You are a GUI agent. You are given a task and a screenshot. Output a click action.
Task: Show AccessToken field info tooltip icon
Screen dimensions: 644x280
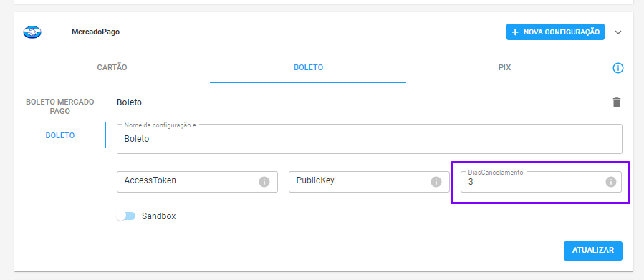point(264,182)
